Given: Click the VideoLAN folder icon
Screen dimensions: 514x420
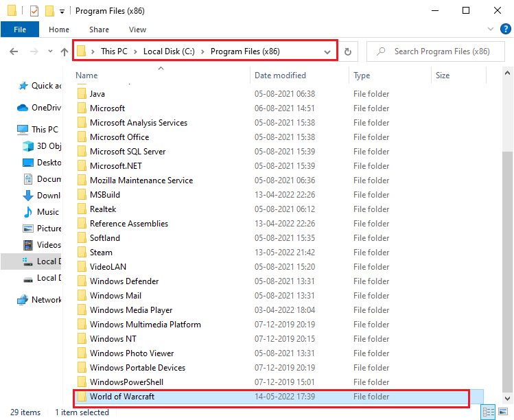Looking at the screenshot, I should click(x=82, y=267).
